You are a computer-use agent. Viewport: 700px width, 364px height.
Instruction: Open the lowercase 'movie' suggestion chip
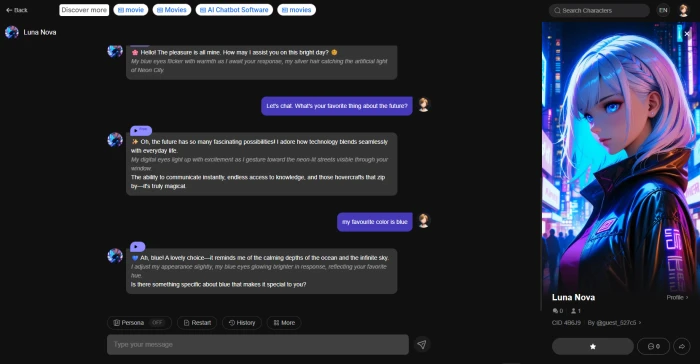click(131, 10)
